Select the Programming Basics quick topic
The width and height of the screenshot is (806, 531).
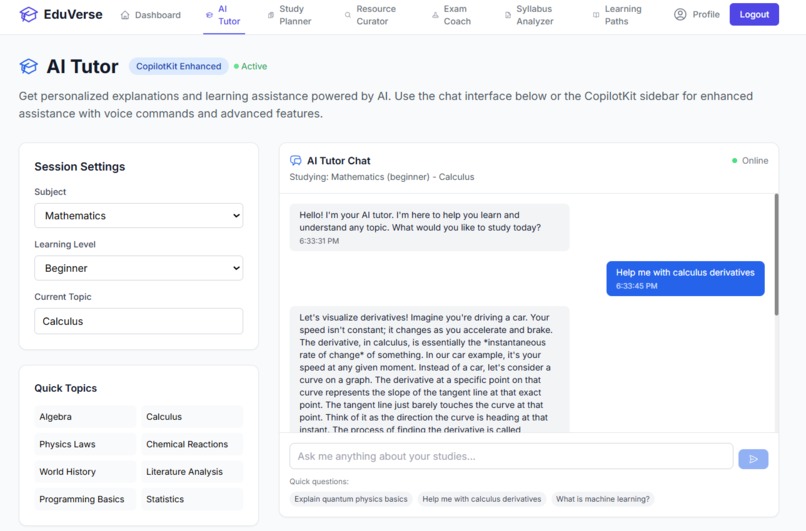(x=85, y=499)
